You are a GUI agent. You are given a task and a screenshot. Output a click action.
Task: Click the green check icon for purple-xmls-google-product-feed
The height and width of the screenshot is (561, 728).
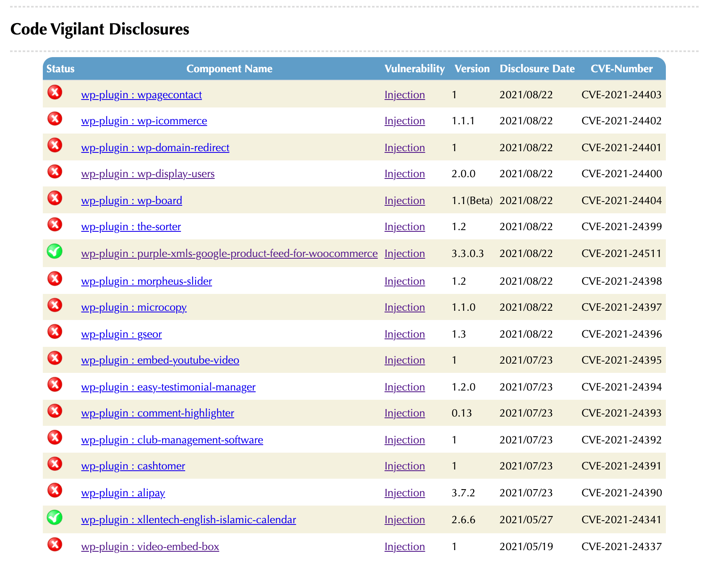coord(55,251)
